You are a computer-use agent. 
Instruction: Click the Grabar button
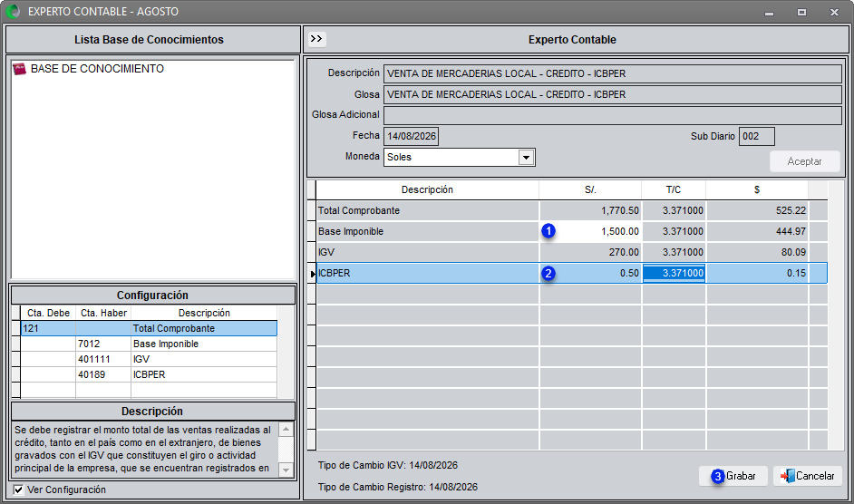[733, 476]
